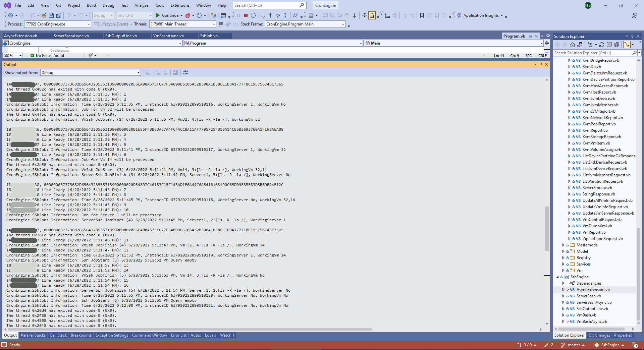644x350 pixels.
Task: Toggle word wrap in Output window
Action: (186, 72)
